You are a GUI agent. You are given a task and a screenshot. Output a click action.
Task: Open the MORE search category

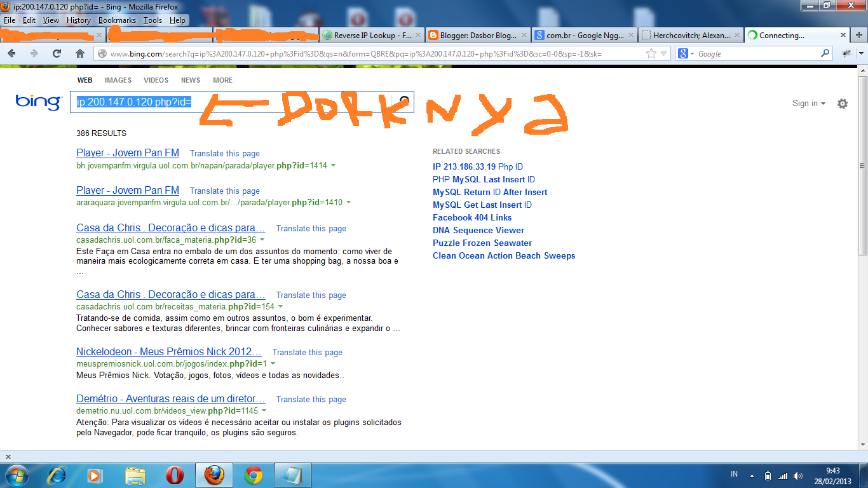(223, 80)
